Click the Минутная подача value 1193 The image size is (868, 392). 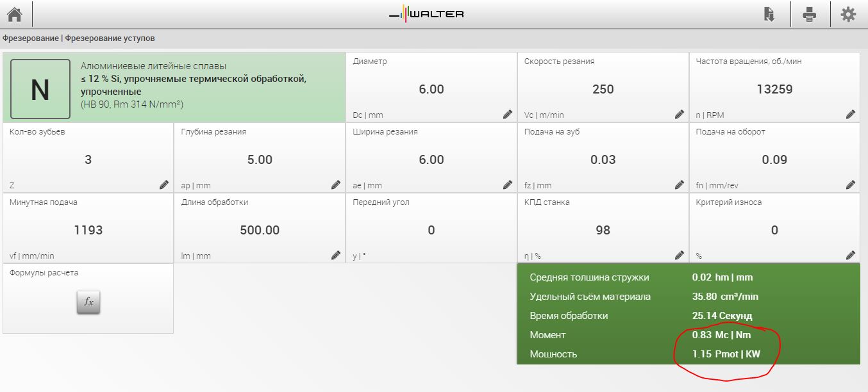88,230
